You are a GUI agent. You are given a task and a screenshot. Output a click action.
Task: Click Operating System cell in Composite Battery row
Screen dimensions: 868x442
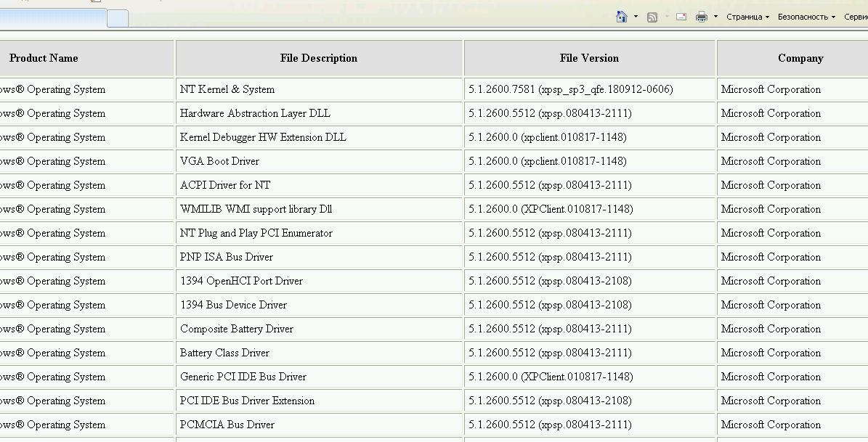(x=87, y=330)
